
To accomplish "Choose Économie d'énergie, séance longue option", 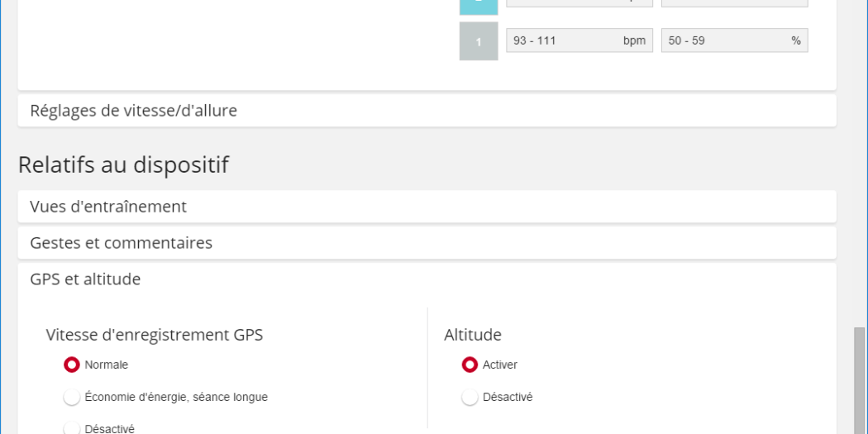I will click(72, 398).
